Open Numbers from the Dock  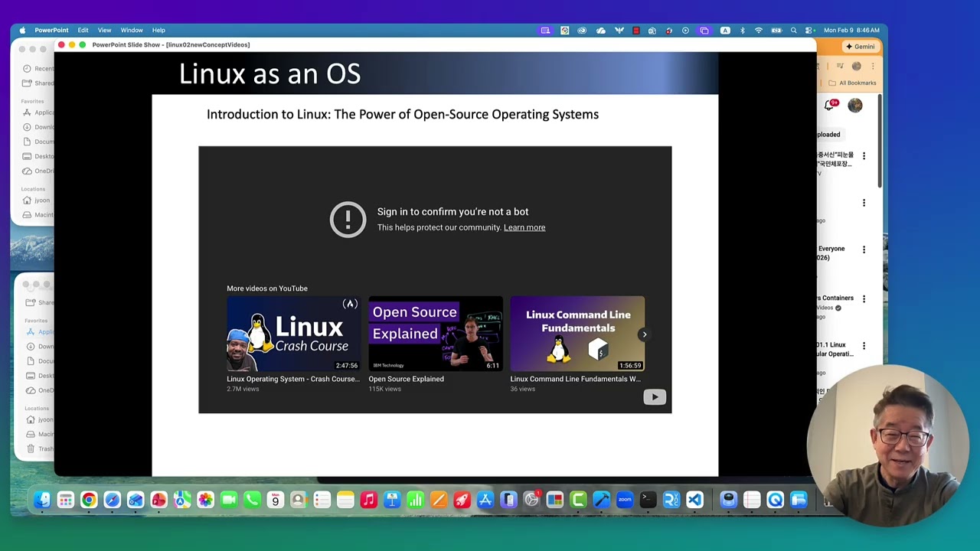click(x=415, y=500)
